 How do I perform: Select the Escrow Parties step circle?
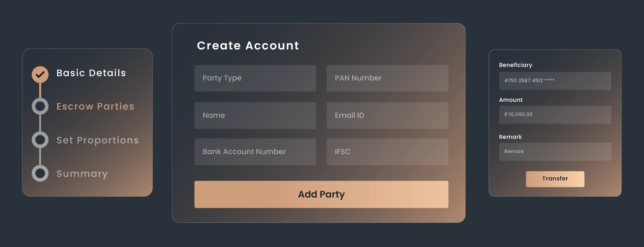click(x=40, y=106)
